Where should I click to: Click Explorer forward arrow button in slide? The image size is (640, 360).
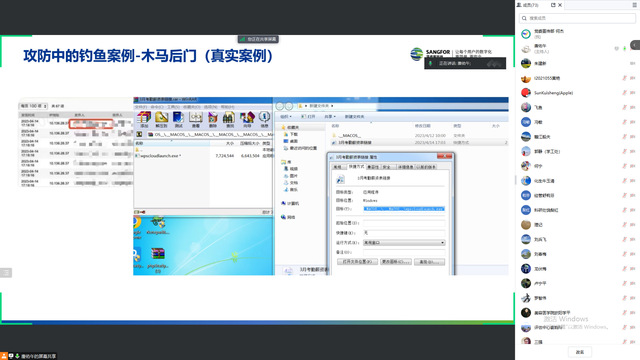[289, 106]
